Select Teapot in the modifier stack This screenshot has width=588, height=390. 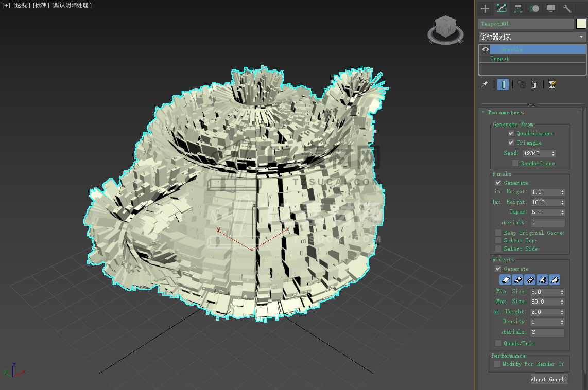pyautogui.click(x=500, y=59)
